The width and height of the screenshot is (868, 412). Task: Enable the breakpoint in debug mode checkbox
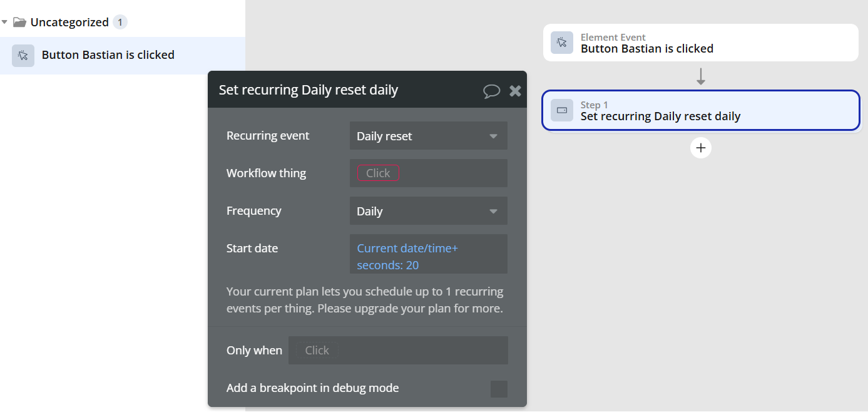click(x=499, y=389)
